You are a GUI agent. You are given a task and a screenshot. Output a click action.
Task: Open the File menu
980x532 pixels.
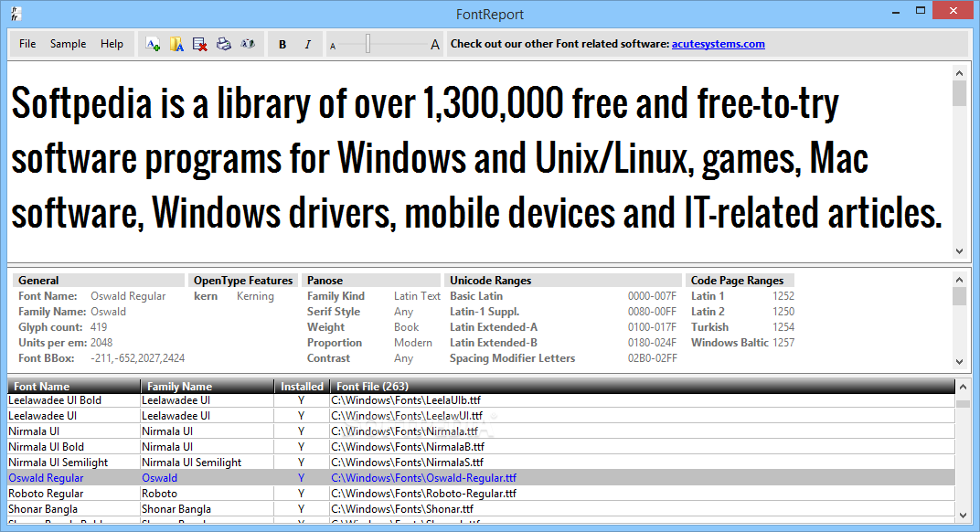click(x=27, y=44)
